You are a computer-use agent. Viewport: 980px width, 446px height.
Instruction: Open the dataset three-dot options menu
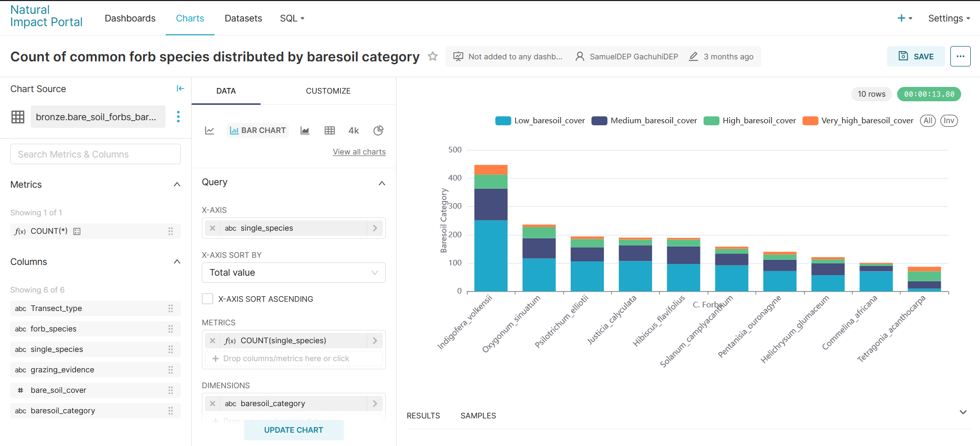[x=178, y=117]
